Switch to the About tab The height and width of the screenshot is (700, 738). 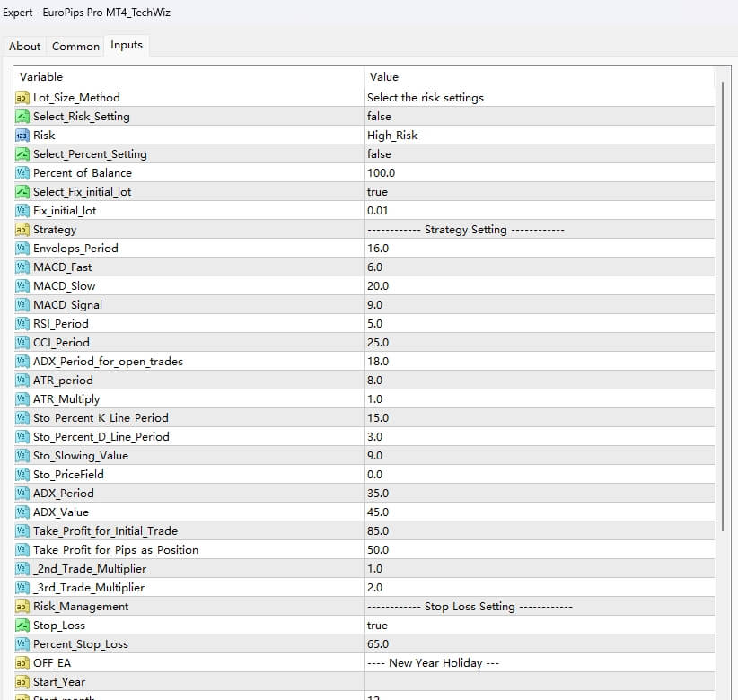pyautogui.click(x=25, y=46)
